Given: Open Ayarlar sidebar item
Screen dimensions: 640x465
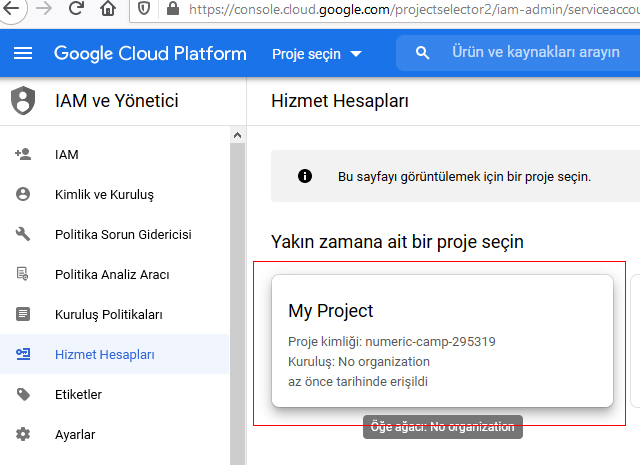Looking at the screenshot, I should (x=114, y=434).
